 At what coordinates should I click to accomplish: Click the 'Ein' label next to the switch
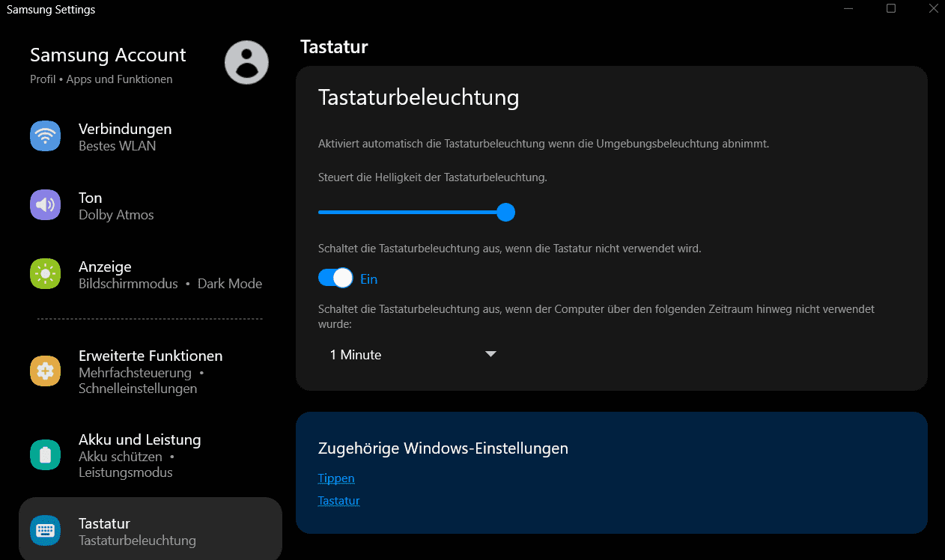point(369,279)
